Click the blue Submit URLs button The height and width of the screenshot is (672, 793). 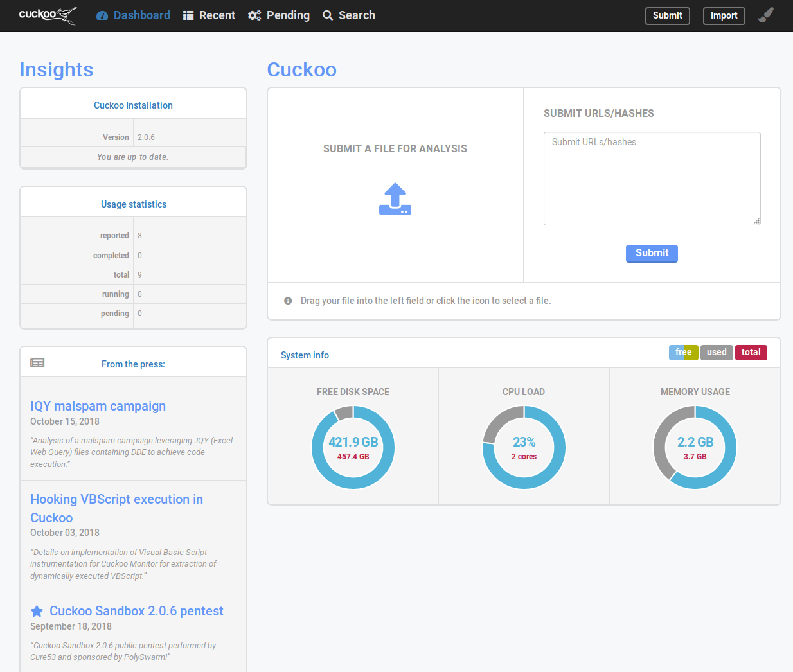[652, 253]
